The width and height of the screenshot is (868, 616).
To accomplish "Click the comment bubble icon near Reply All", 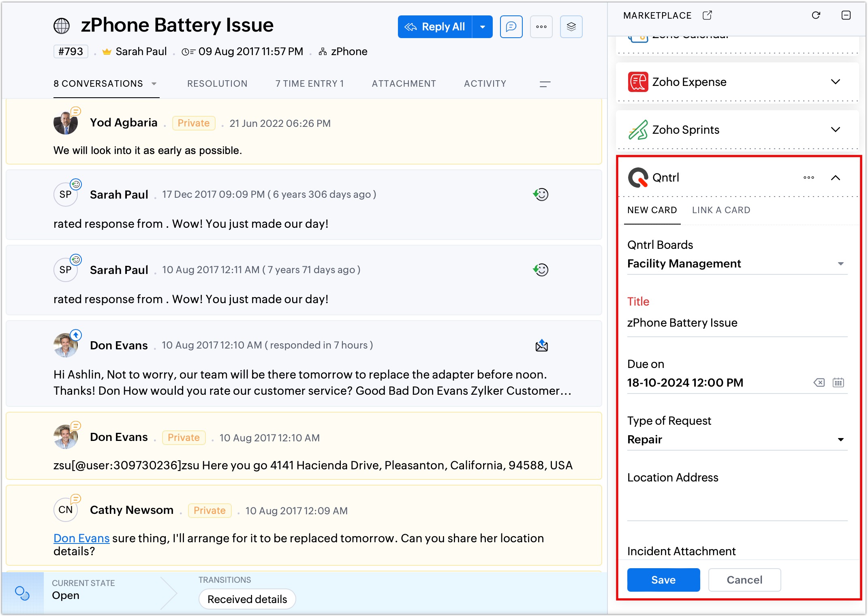I will (x=511, y=27).
